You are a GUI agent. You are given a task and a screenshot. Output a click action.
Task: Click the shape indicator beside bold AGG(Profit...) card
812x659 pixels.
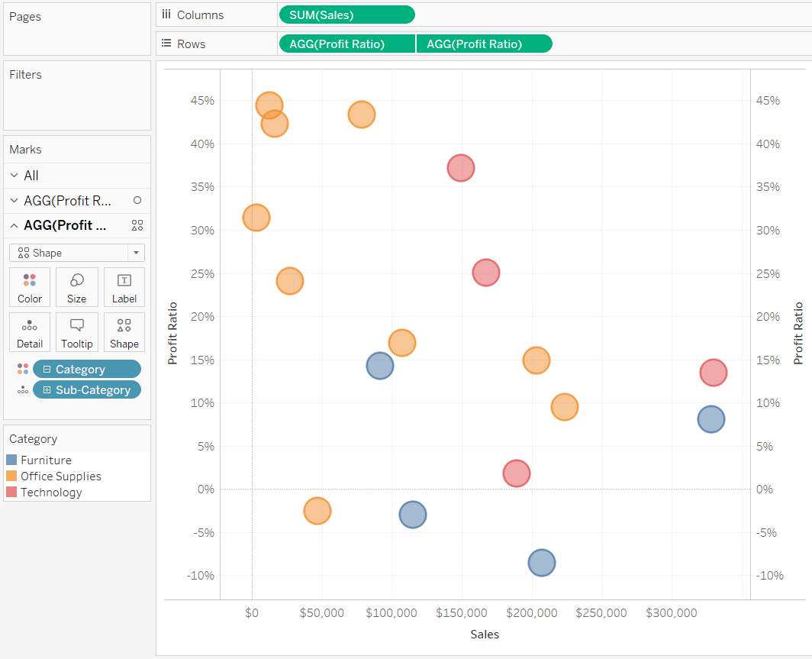point(138,225)
